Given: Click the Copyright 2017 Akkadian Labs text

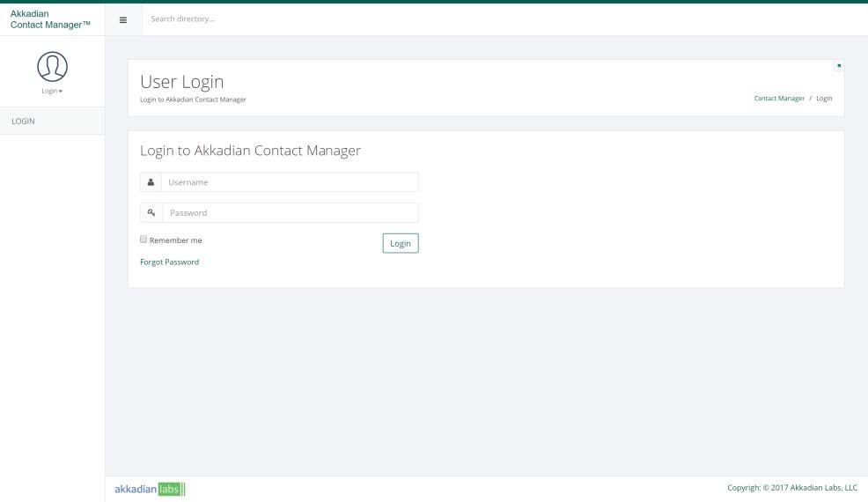Looking at the screenshot, I should click(792, 488).
